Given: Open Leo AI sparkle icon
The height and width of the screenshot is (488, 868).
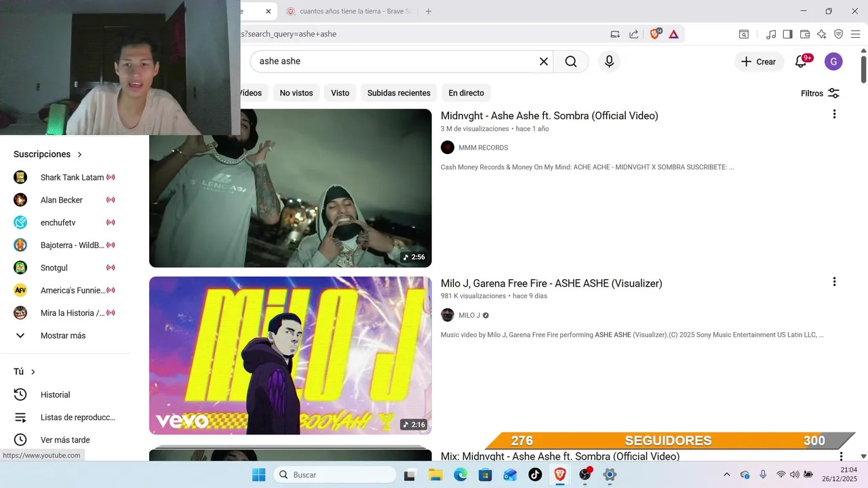Looking at the screenshot, I should pos(822,34).
